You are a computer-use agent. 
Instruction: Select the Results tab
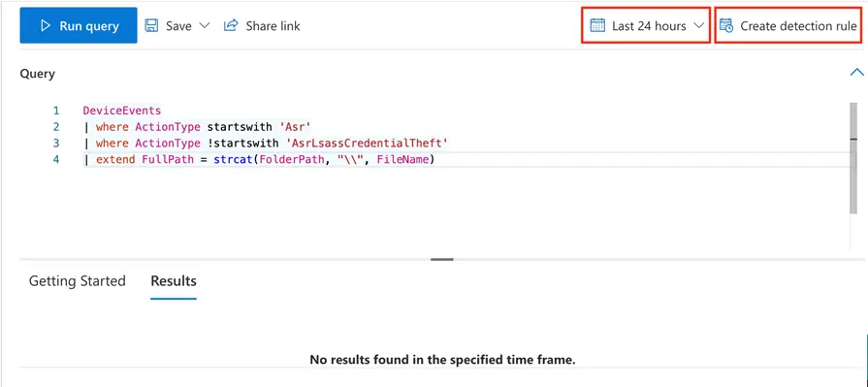click(174, 280)
